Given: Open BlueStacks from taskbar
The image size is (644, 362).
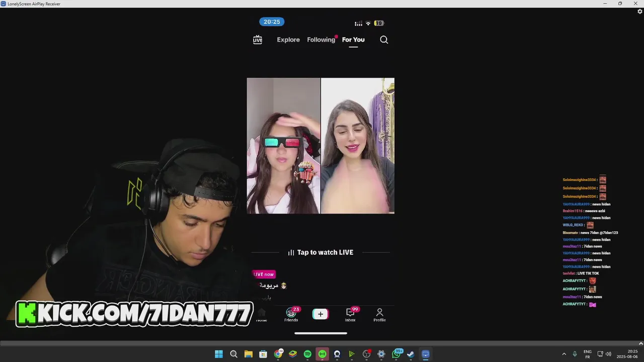Looking at the screenshot, I should point(293,354).
